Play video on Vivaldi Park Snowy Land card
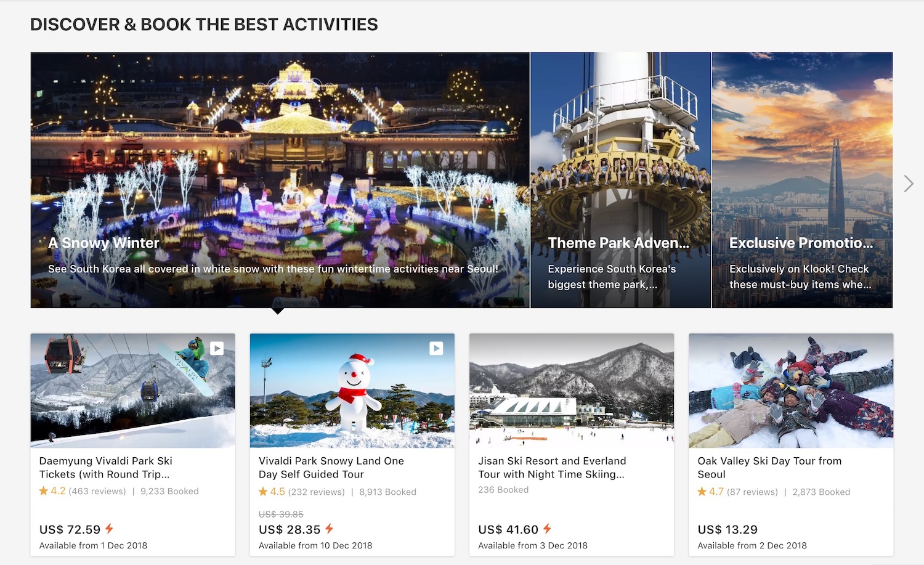This screenshot has width=924, height=565. [436, 348]
